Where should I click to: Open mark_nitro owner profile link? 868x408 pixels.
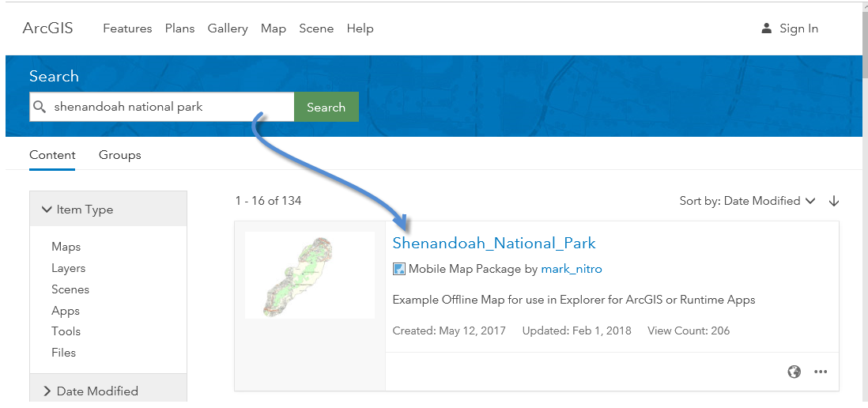[x=572, y=269]
